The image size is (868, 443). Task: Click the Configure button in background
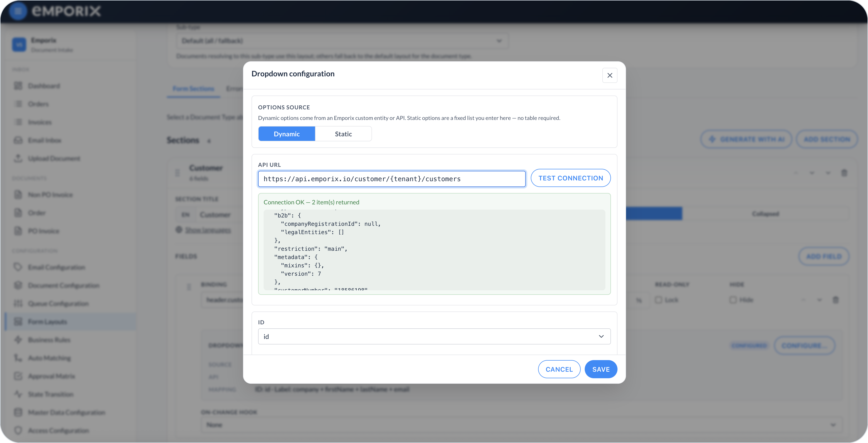tap(804, 346)
